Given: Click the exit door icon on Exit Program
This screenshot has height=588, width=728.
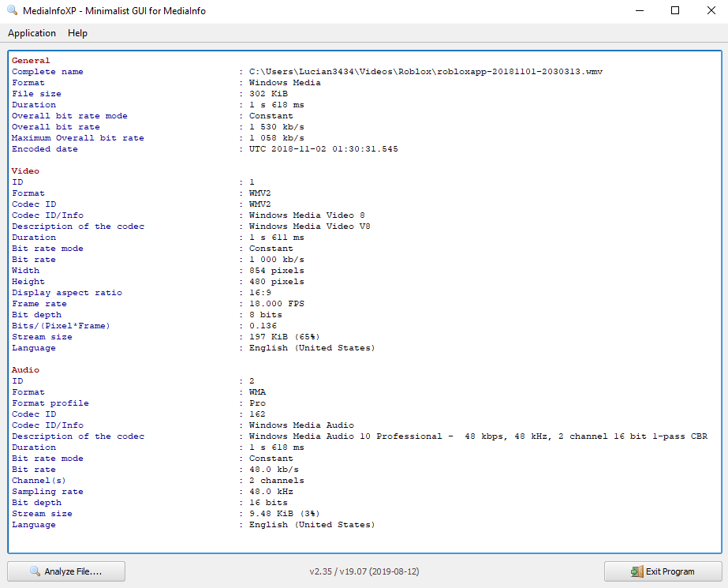Looking at the screenshot, I should point(637,571).
